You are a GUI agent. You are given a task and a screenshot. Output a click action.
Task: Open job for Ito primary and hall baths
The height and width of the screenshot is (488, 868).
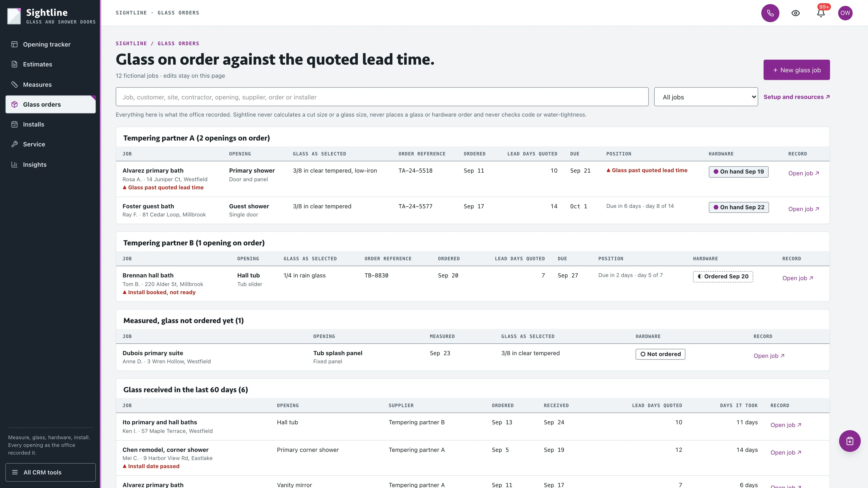click(x=786, y=425)
